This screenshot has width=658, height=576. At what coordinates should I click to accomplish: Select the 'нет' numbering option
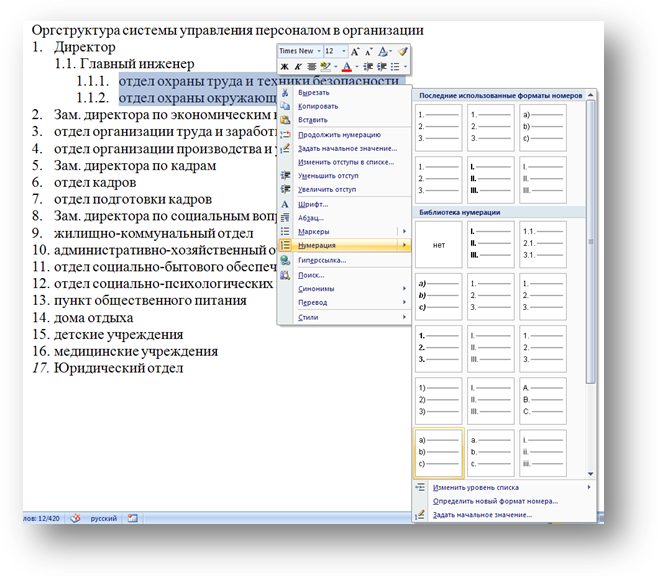coord(439,245)
